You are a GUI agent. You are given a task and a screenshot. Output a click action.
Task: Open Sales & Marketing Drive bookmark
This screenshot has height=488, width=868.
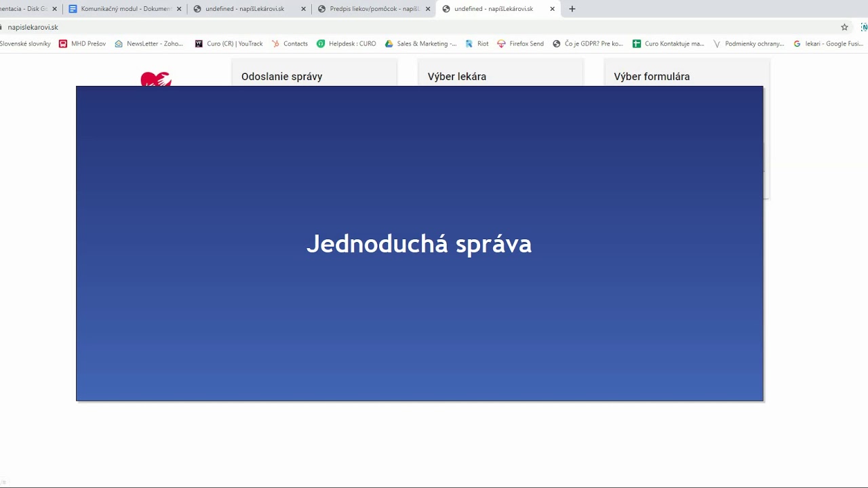click(421, 43)
